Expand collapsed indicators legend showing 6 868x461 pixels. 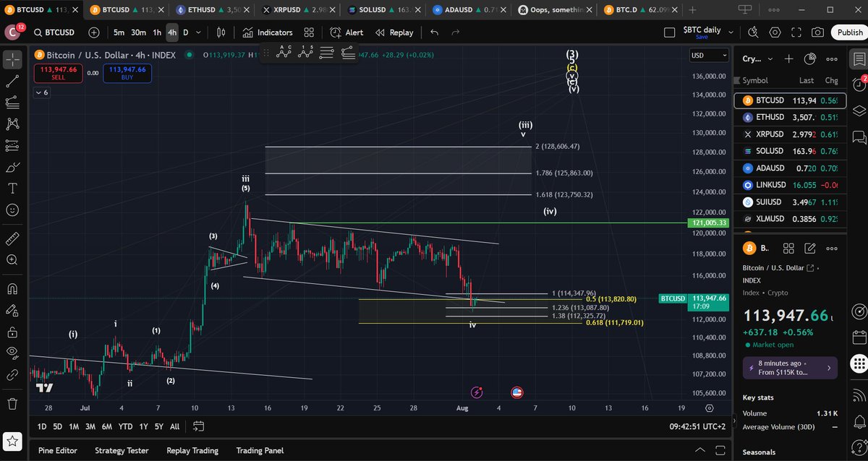(x=41, y=92)
